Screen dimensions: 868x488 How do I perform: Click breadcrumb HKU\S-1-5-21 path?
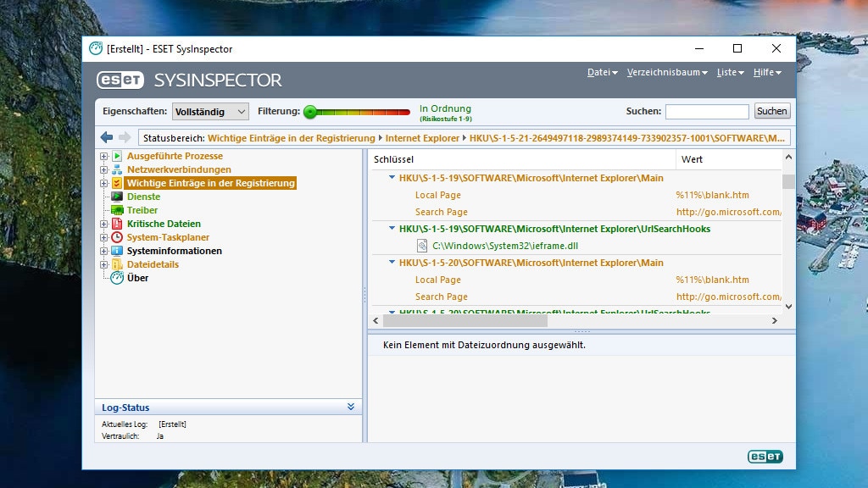click(x=627, y=138)
